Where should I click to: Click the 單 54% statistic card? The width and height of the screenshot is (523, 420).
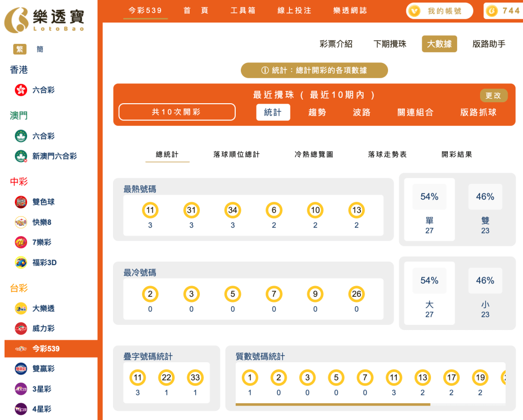coord(429,209)
